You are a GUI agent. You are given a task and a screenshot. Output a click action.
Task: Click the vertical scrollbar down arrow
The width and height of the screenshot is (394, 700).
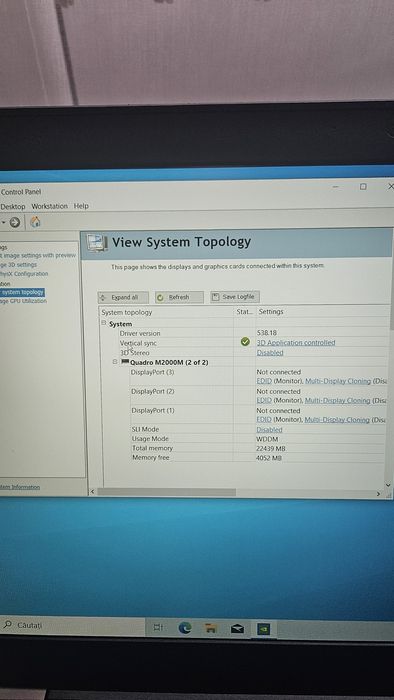point(388,484)
